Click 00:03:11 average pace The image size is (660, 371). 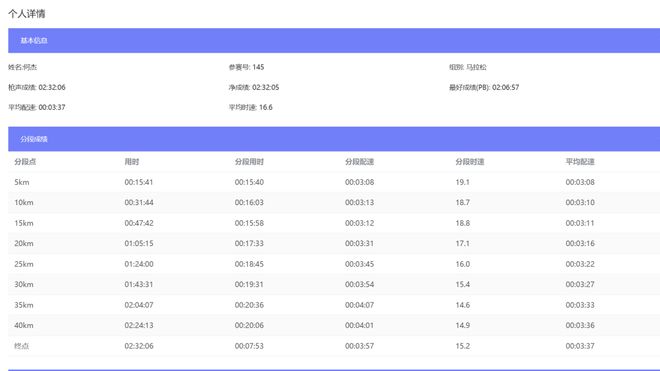click(x=580, y=223)
